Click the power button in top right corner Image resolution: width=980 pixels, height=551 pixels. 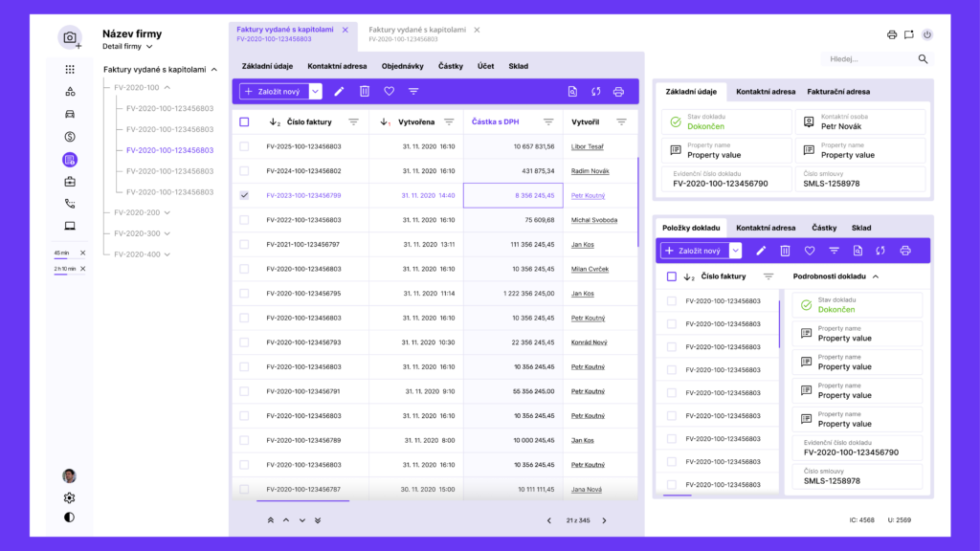[926, 34]
